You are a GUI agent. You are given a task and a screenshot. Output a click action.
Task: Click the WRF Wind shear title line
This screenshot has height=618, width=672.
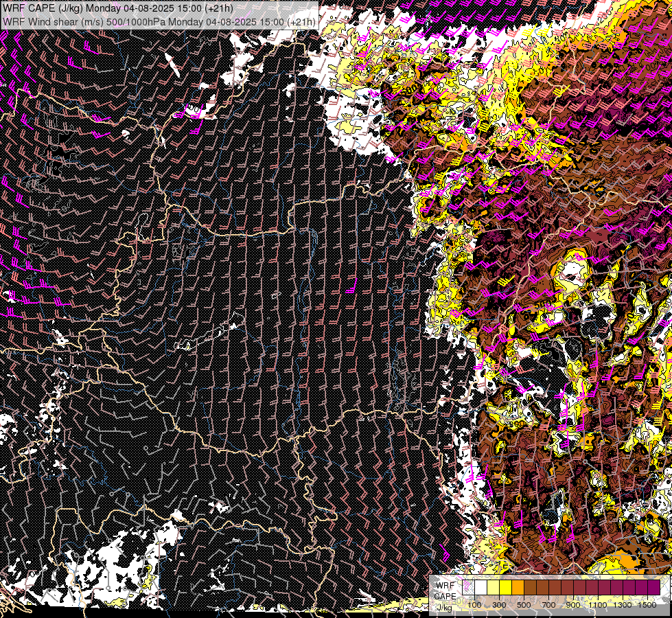tap(159, 22)
